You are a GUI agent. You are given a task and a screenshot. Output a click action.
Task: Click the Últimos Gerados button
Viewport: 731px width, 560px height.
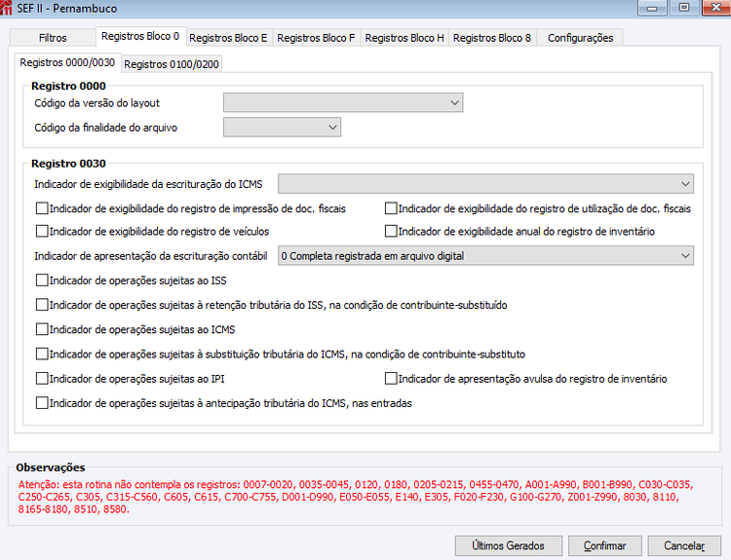click(508, 545)
